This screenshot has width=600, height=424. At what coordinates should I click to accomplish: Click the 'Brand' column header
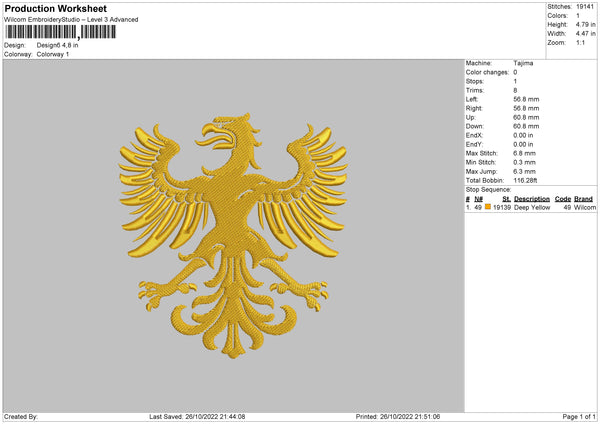(x=583, y=199)
